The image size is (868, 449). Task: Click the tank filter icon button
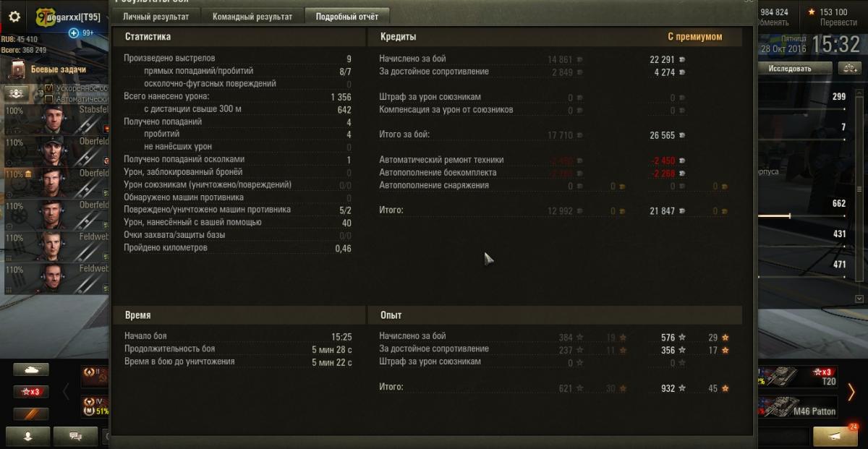point(31,369)
